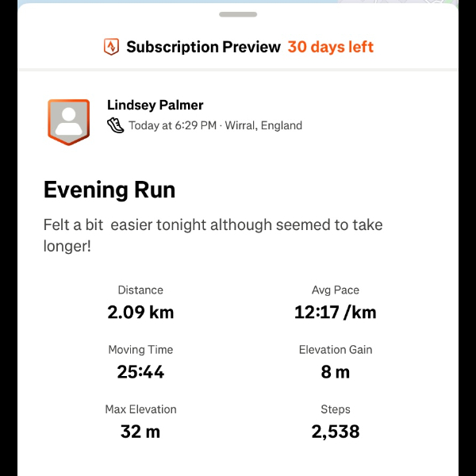The height and width of the screenshot is (476, 476).
Task: Click the timestamp "Today at 6:29 PM"
Action: [x=174, y=125]
